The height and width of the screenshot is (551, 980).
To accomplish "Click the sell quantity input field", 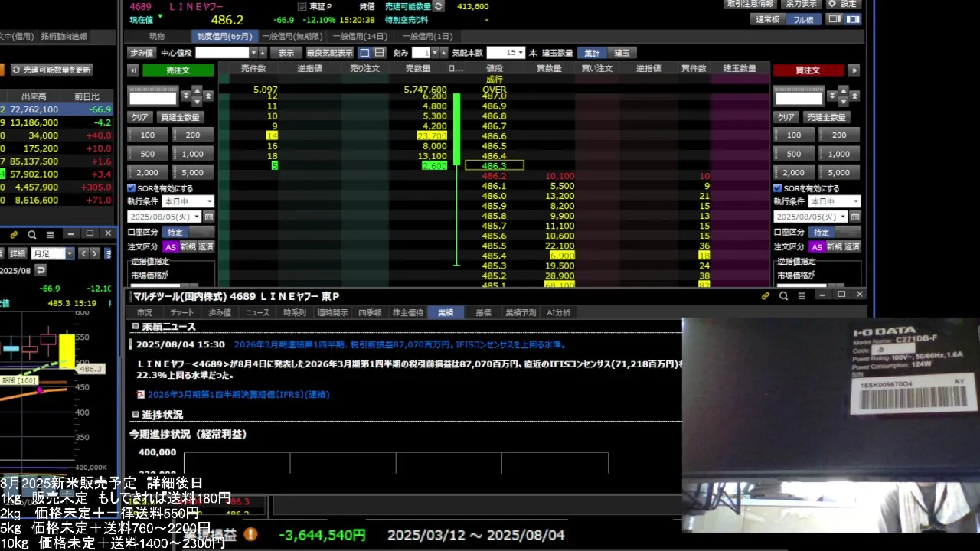I will (x=152, y=98).
